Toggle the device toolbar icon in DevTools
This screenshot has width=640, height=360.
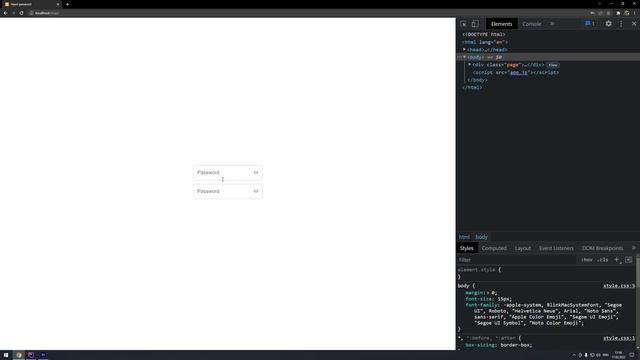click(475, 24)
